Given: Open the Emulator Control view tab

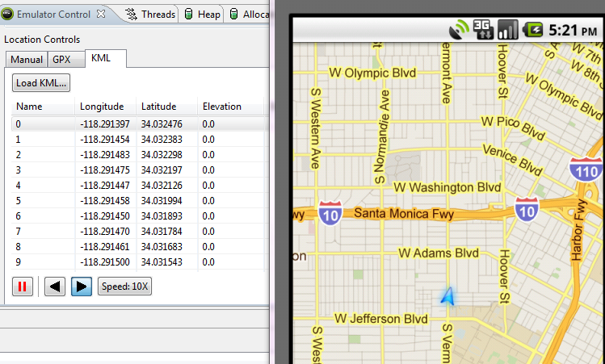Looking at the screenshot, I should click(53, 15).
